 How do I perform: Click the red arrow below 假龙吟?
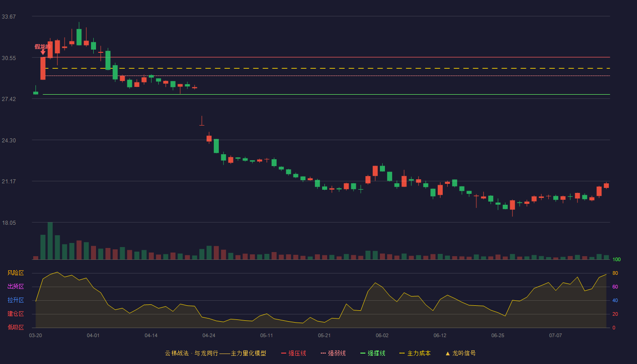[43, 52]
